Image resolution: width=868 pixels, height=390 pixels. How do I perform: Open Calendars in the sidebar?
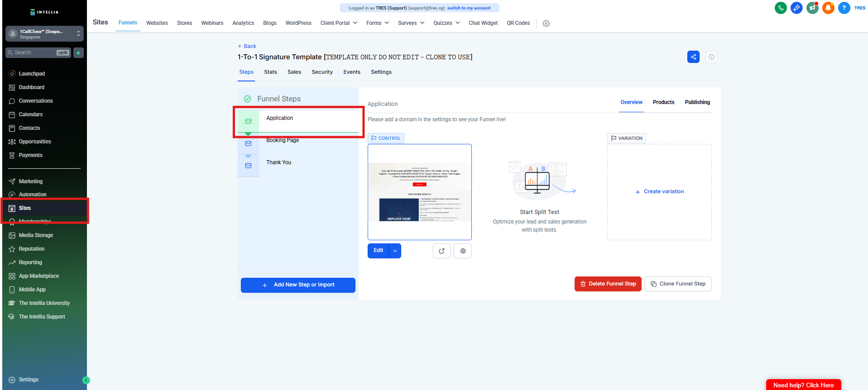pos(31,114)
